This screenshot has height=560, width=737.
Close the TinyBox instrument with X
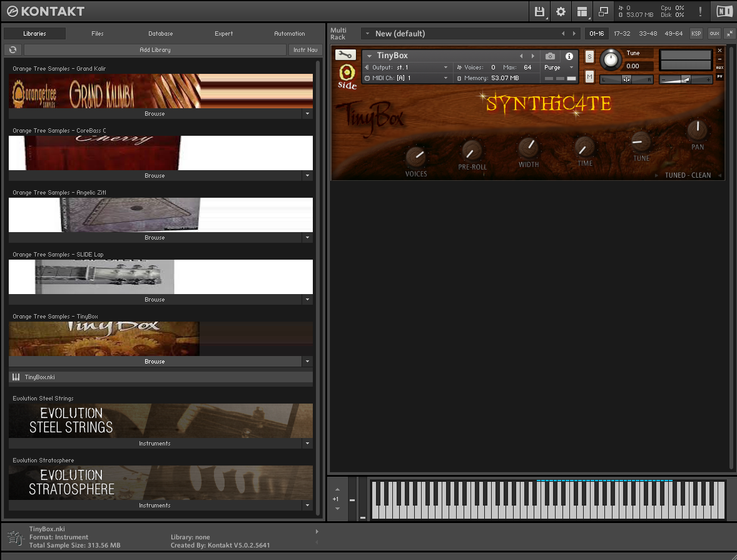point(719,50)
